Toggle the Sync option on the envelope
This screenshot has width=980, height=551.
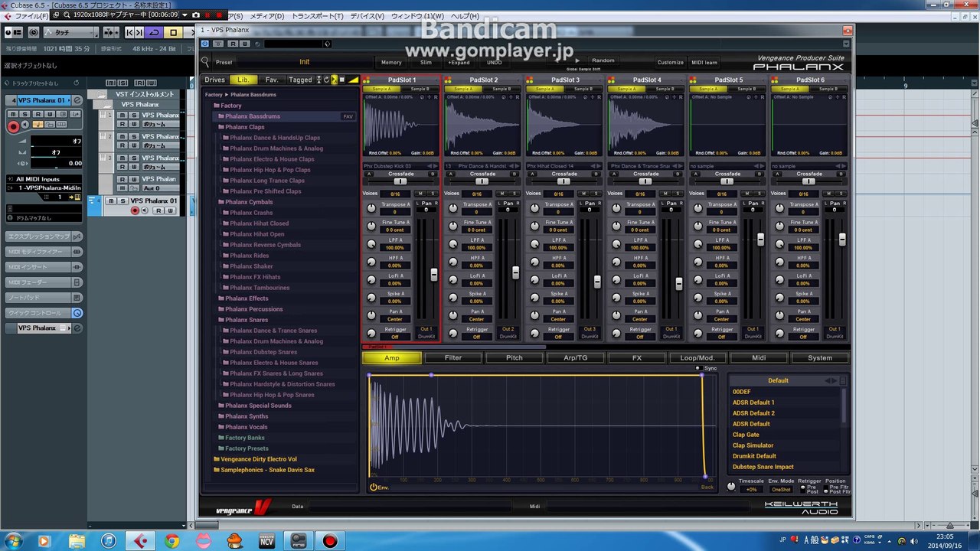pos(698,368)
